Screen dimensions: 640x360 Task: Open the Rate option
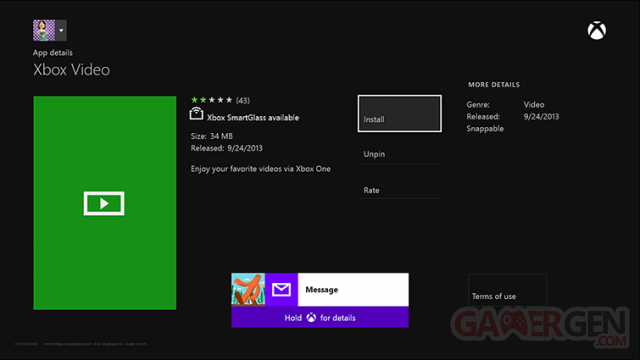(400, 190)
